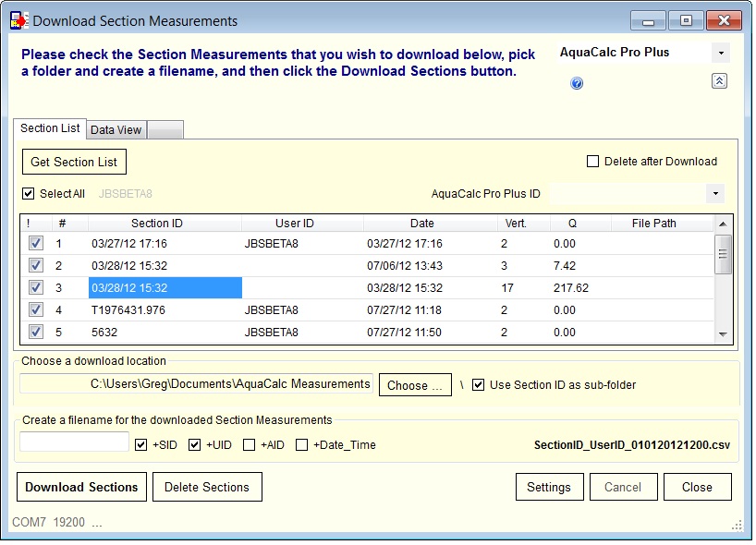Select section T1976431.976
Image resolution: width=756 pixels, height=545 pixels.
coord(128,309)
